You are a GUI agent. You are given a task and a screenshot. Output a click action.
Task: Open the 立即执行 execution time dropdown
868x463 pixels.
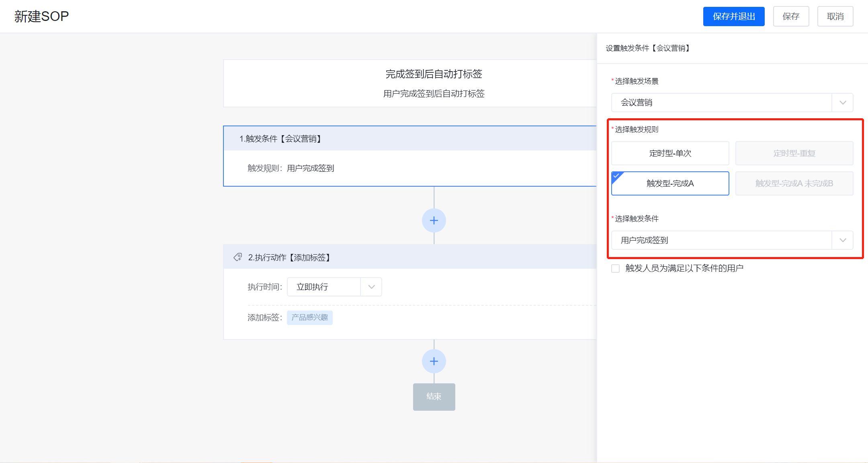pyautogui.click(x=334, y=287)
